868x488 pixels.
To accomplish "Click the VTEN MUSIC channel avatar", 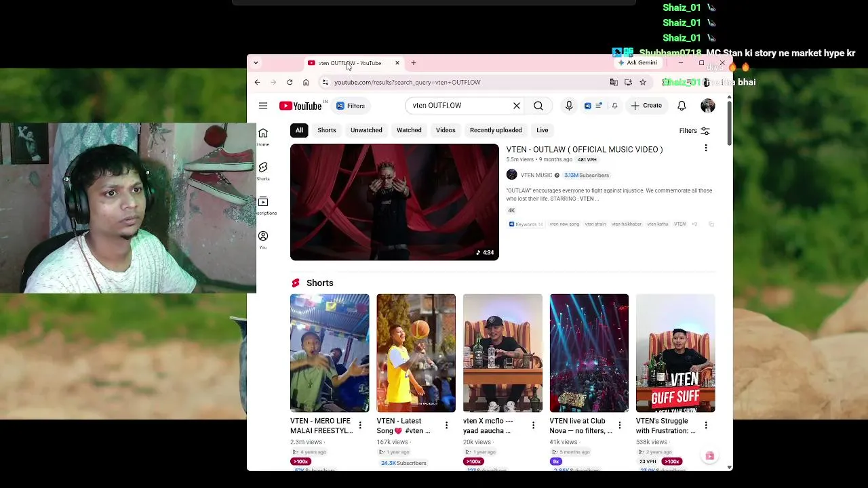I will tap(512, 175).
